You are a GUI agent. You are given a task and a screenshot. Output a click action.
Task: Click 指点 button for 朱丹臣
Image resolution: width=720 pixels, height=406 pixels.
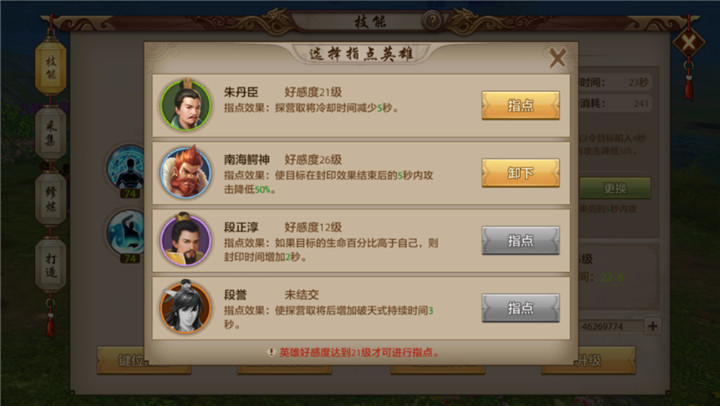click(x=520, y=105)
